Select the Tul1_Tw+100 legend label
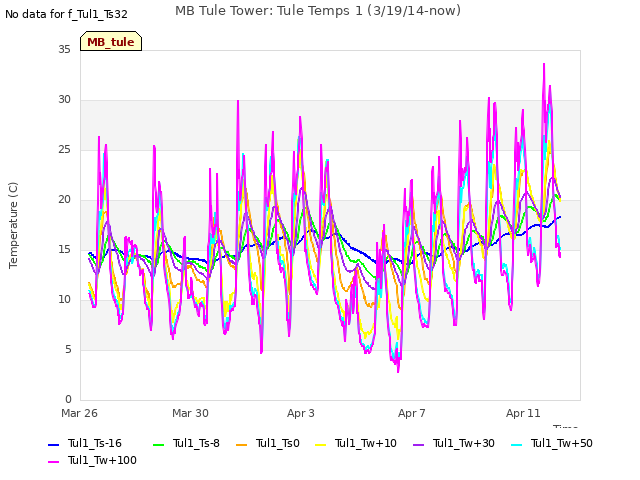 click(x=102, y=460)
